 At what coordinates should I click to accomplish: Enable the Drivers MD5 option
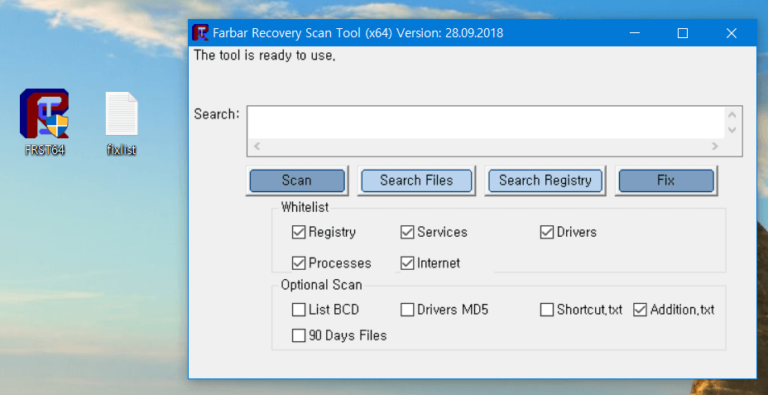[x=407, y=310]
